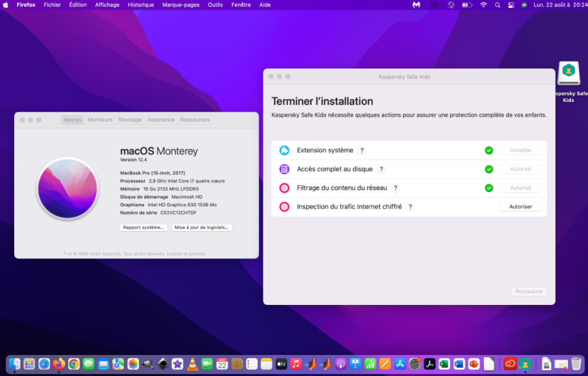Open Adobe Creative Cloud from the Dock
The height and width of the screenshot is (376, 588).
coord(510,364)
